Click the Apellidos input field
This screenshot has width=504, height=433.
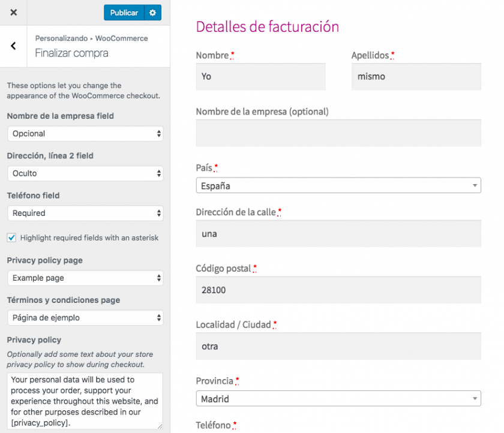click(x=416, y=77)
